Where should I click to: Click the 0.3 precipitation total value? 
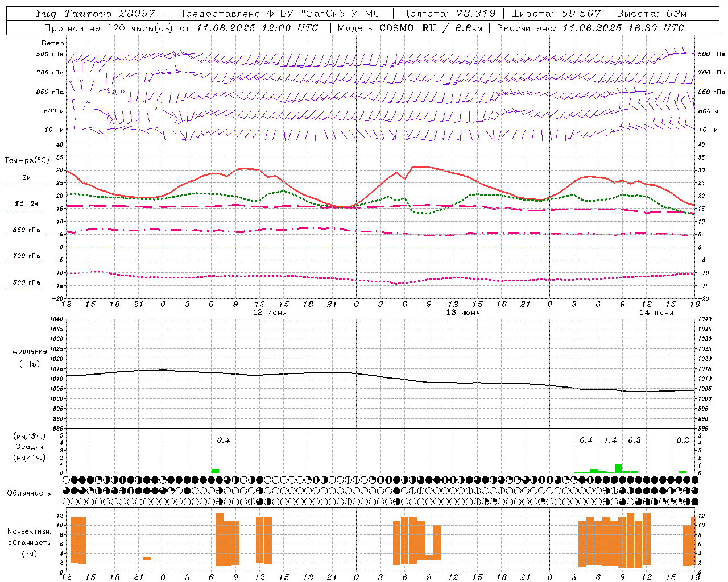click(634, 440)
